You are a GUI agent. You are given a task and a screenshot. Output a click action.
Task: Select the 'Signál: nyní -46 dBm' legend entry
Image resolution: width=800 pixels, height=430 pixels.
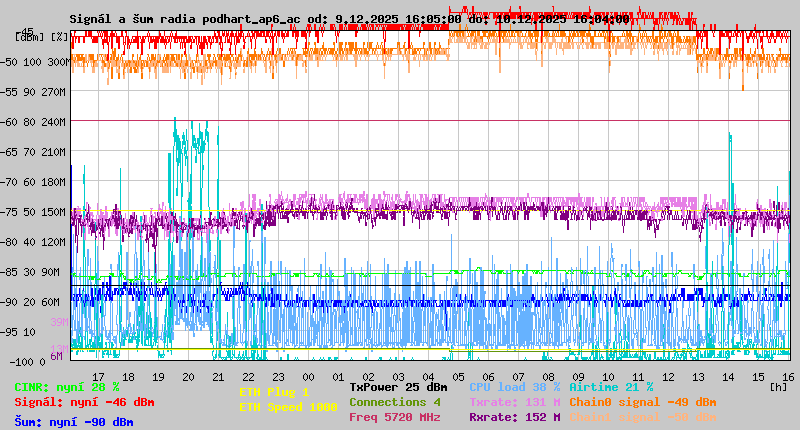click(x=84, y=402)
